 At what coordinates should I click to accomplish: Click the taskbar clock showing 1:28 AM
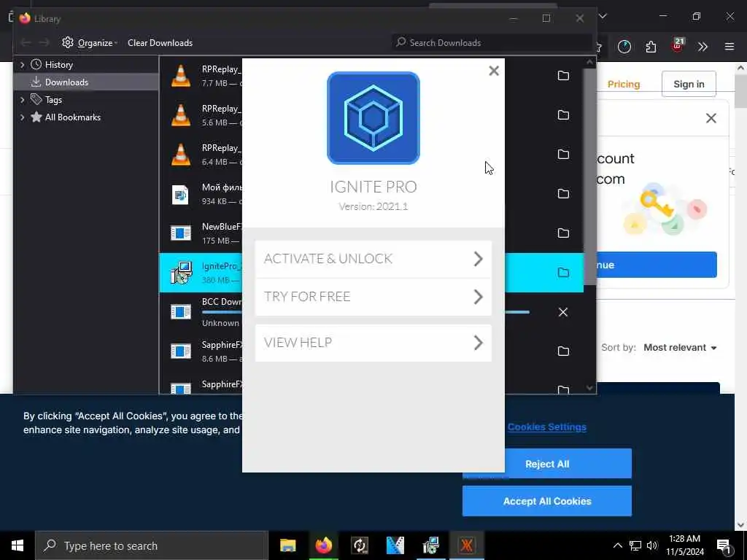coord(684,545)
